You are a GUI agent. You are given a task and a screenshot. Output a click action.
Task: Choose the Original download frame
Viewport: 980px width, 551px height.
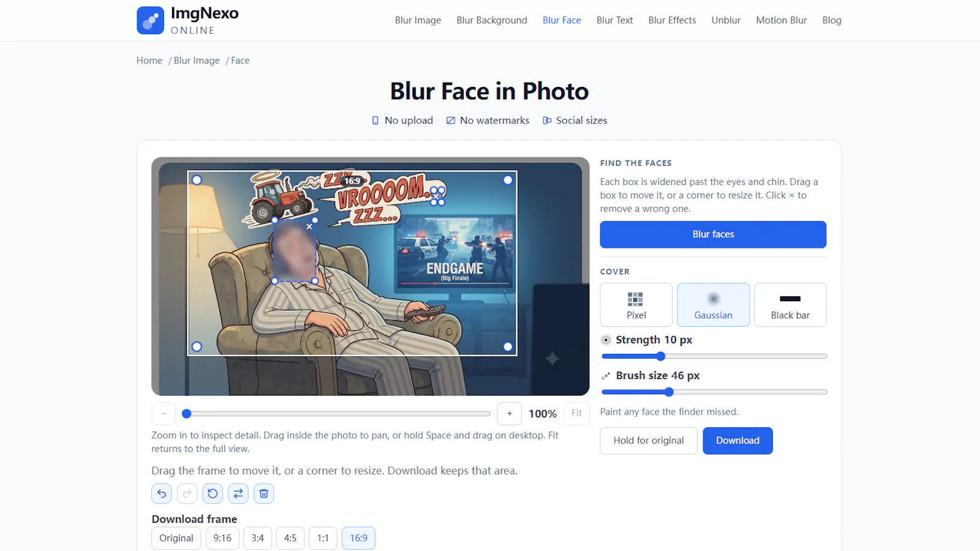[176, 538]
